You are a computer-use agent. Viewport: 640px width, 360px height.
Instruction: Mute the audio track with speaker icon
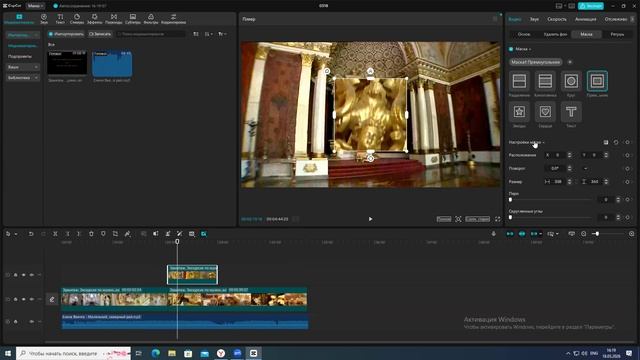[31, 322]
